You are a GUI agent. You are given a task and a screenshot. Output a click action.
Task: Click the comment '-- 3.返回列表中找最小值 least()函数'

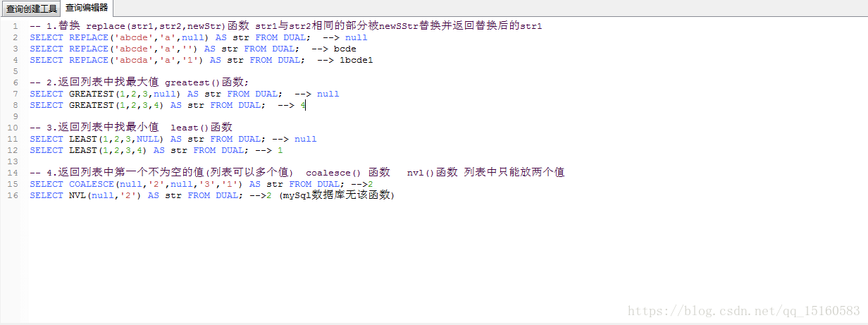(x=131, y=128)
